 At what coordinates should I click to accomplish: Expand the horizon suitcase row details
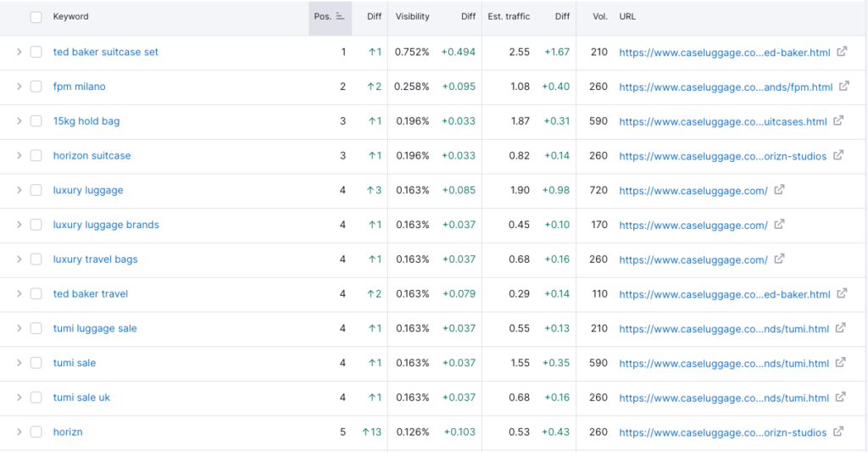point(19,156)
